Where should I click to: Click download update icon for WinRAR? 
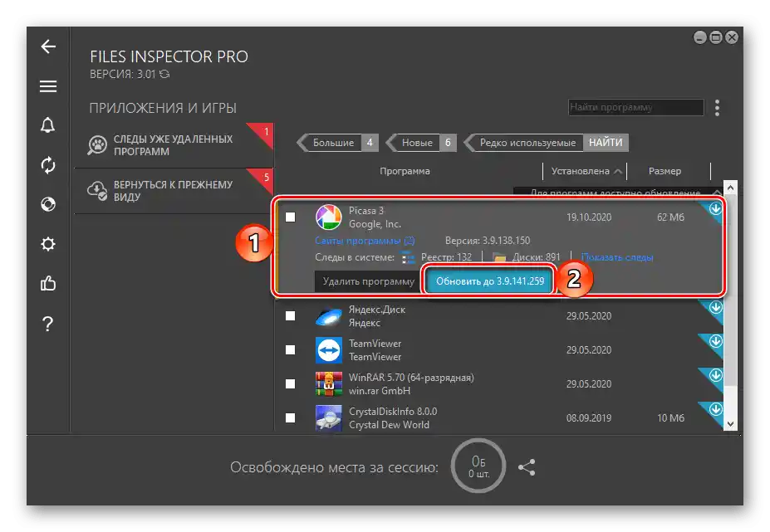(x=715, y=375)
